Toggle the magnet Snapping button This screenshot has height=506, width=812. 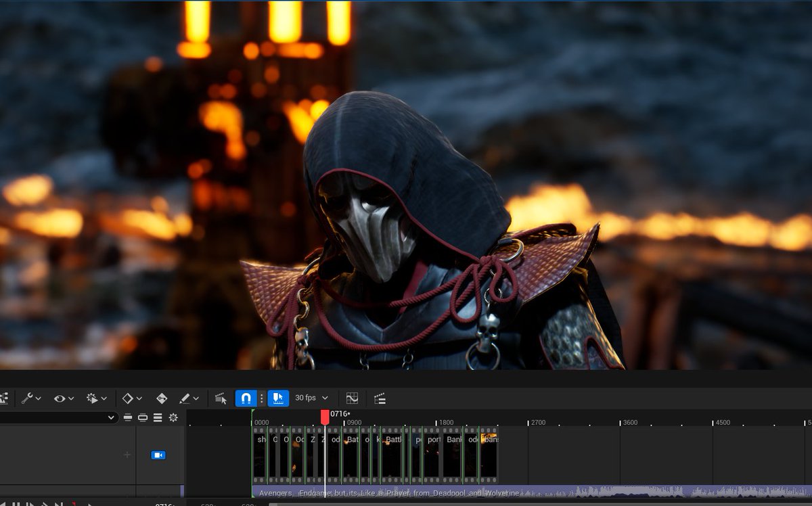tap(246, 398)
